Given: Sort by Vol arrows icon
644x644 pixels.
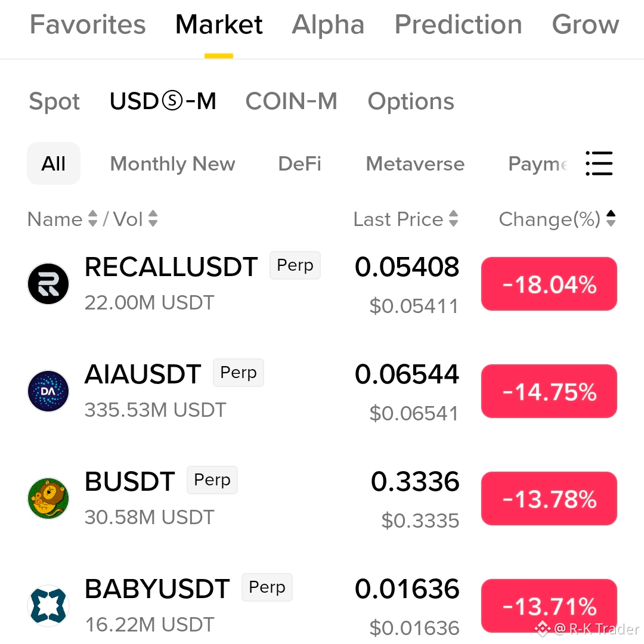Looking at the screenshot, I should click(153, 218).
